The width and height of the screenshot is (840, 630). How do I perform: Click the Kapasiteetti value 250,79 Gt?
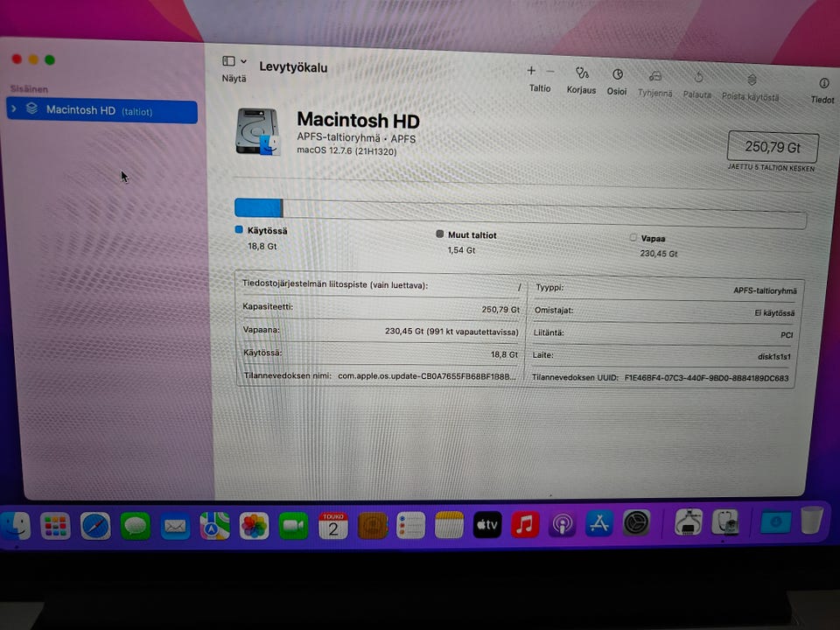click(500, 310)
